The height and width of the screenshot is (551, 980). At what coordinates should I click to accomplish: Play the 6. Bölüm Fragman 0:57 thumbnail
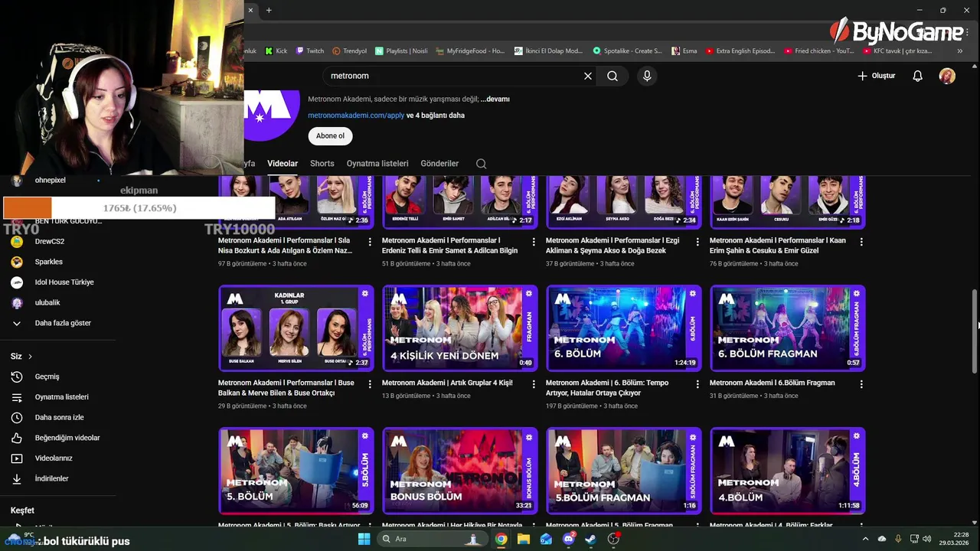788,328
